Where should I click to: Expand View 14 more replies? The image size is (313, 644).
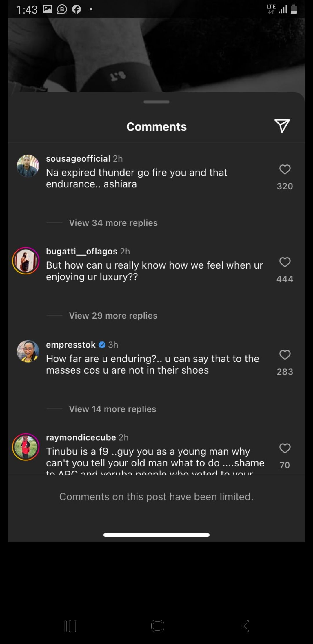point(112,409)
